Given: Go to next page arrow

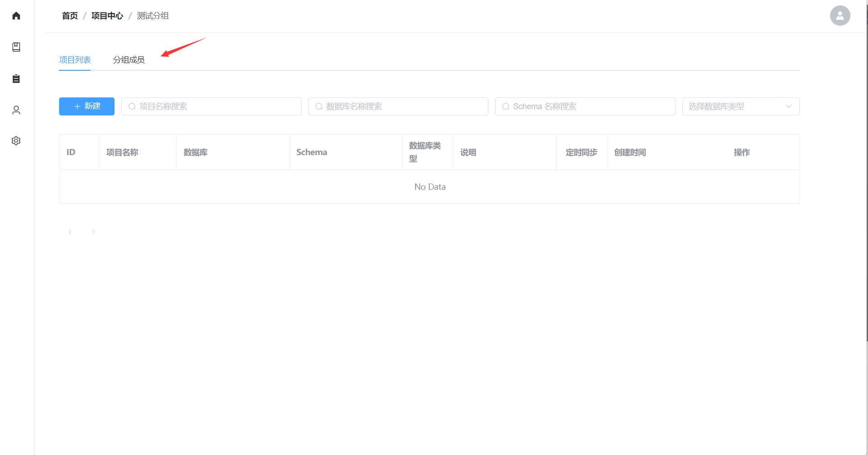Looking at the screenshot, I should tap(93, 232).
